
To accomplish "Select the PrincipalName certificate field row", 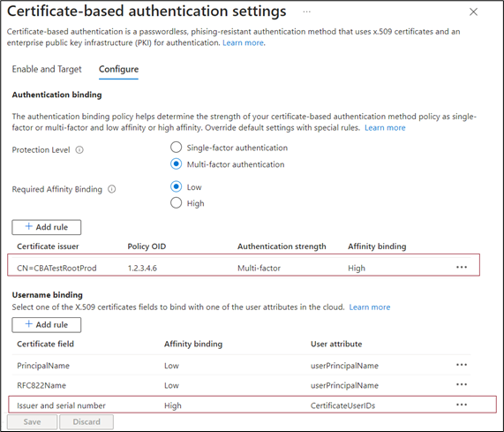I will point(241,366).
